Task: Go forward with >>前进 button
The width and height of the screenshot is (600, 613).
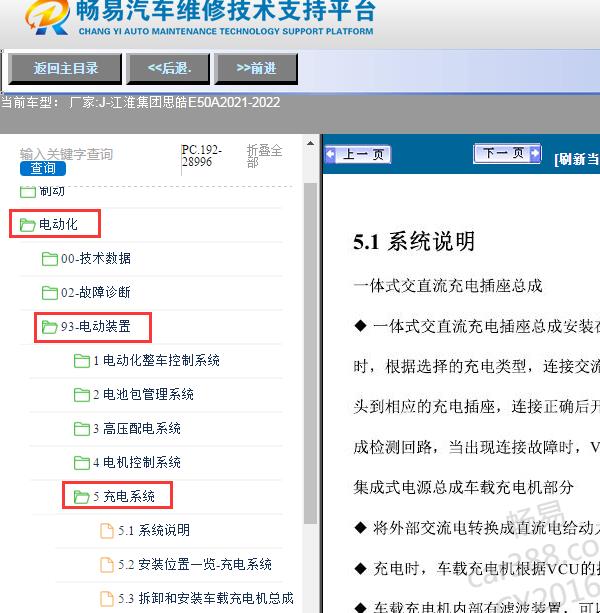Action: click(x=256, y=69)
